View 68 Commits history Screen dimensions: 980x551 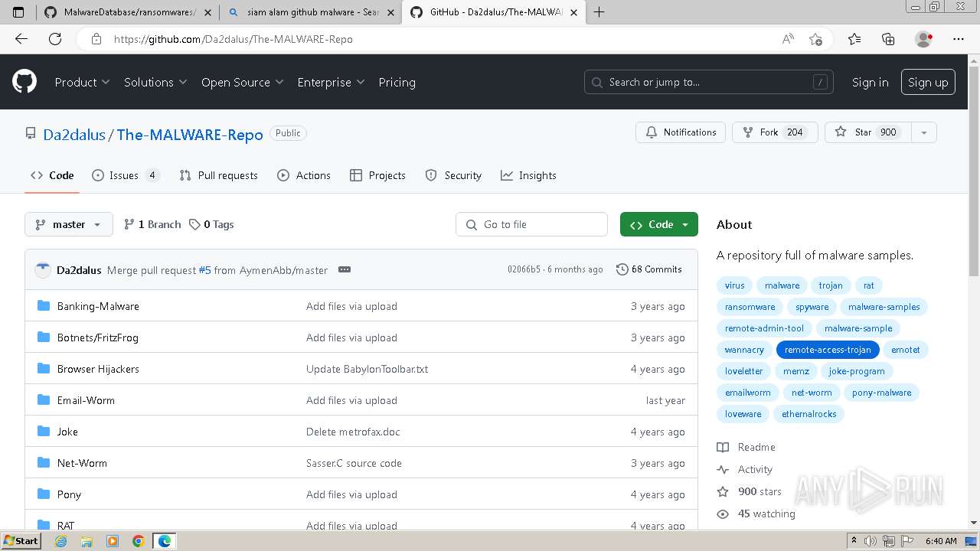coord(649,269)
